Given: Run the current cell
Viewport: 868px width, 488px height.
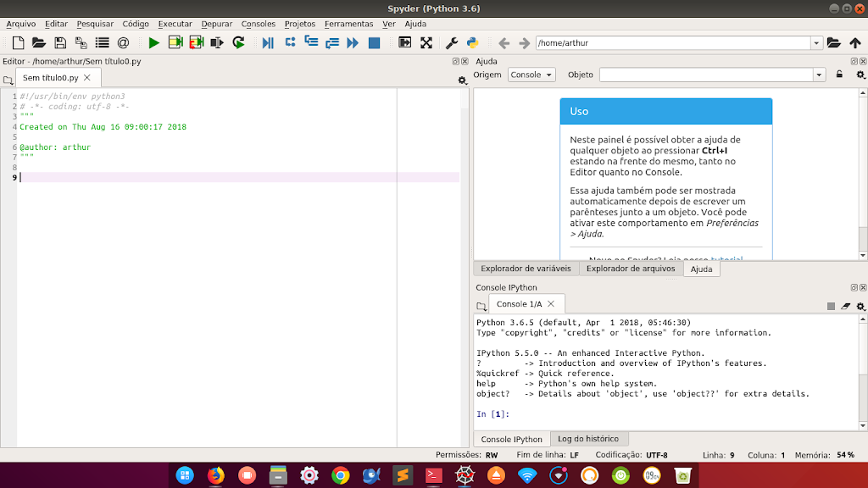Looking at the screenshot, I should pyautogui.click(x=175, y=42).
